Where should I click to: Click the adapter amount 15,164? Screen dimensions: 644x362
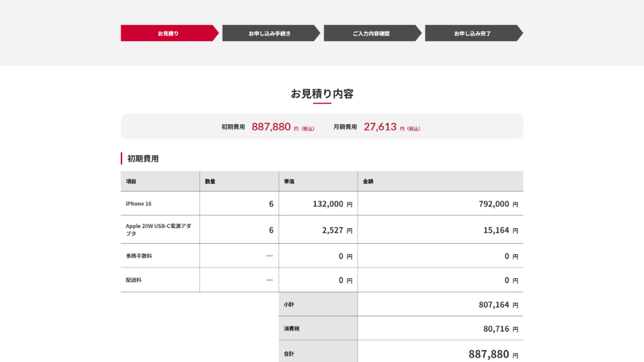(x=496, y=230)
